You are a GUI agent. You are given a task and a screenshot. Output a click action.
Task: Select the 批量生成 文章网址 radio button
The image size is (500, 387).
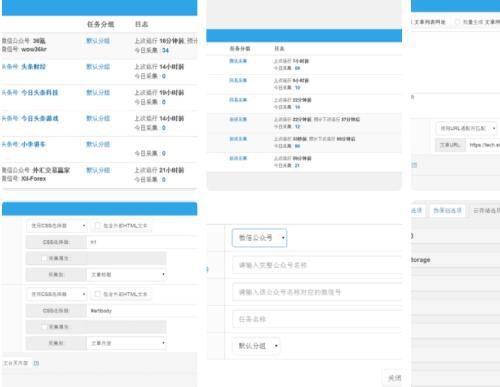click(x=458, y=22)
